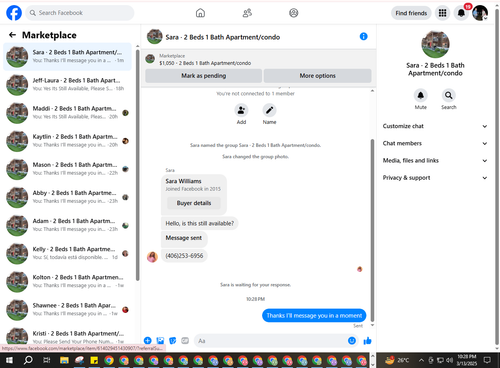Click the chat messages scrollbar
This screenshot has height=368, width=500.
click(372, 230)
